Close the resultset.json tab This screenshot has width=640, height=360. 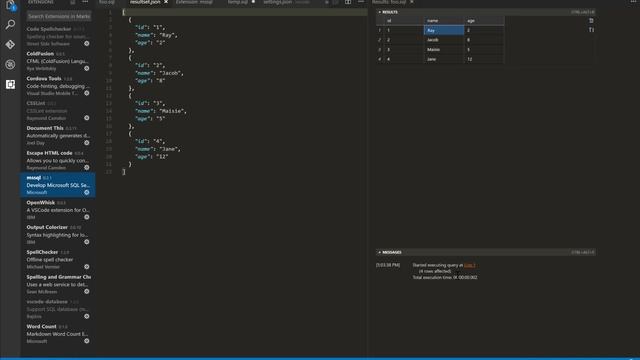166,2
